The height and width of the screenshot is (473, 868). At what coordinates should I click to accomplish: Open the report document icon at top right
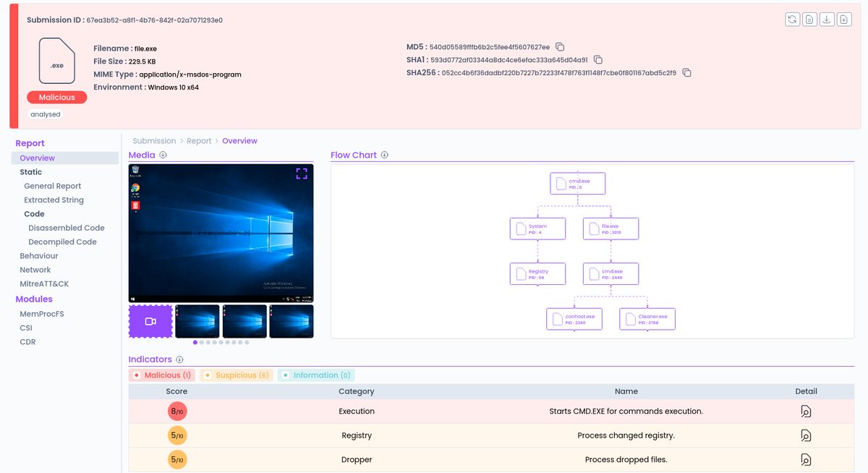click(x=810, y=19)
